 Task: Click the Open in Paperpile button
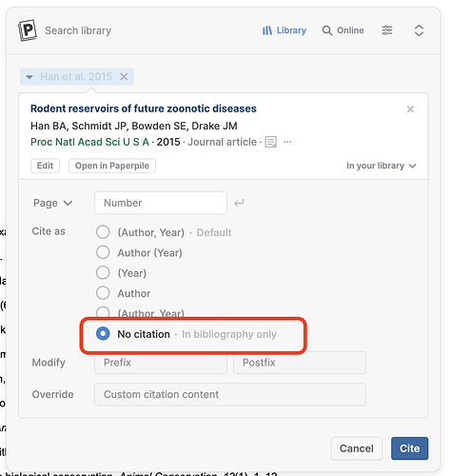click(x=112, y=166)
